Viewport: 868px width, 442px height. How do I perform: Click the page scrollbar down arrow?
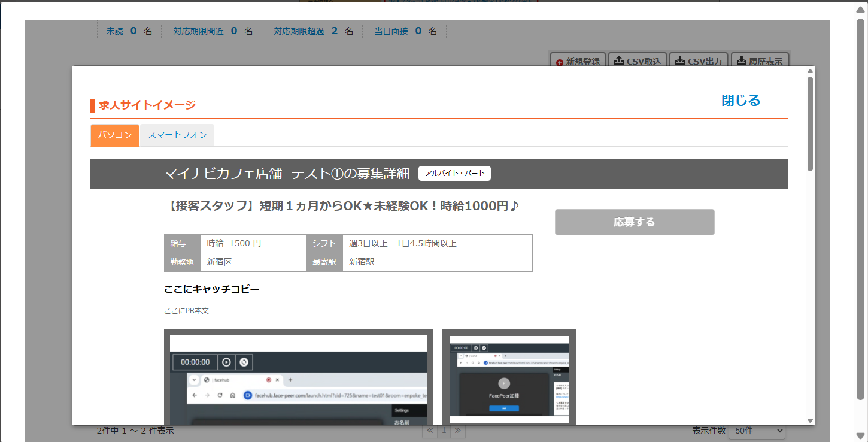860,435
